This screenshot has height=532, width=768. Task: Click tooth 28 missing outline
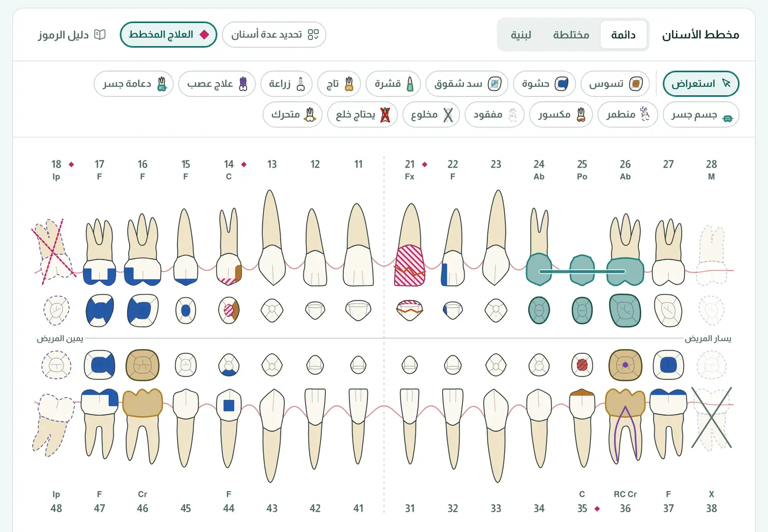711,255
